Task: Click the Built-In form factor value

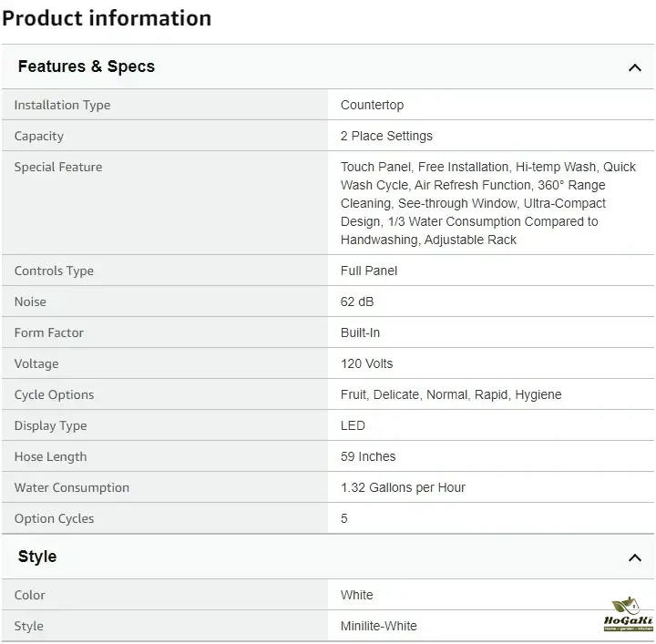Action: tap(360, 332)
